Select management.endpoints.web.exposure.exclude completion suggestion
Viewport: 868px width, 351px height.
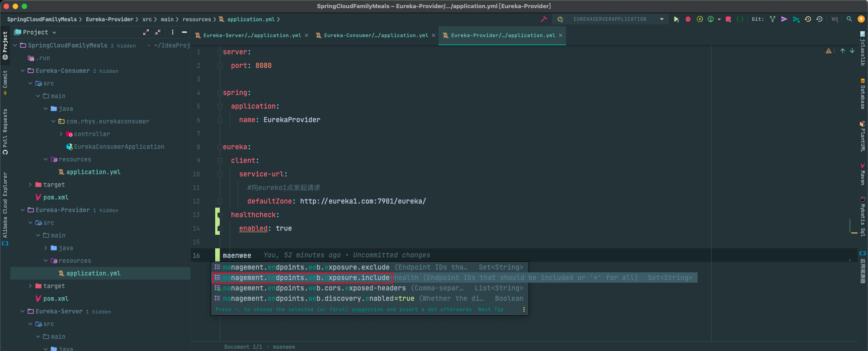pyautogui.click(x=369, y=267)
